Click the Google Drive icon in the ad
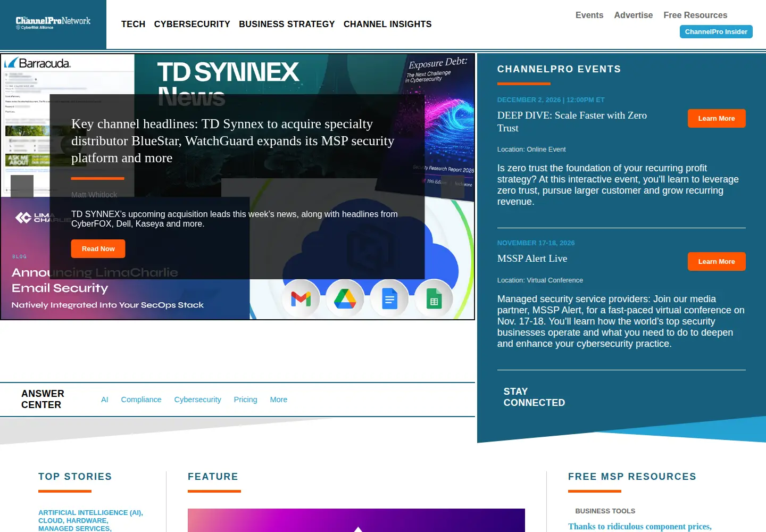Image resolution: width=766 pixels, height=532 pixels. tap(345, 299)
